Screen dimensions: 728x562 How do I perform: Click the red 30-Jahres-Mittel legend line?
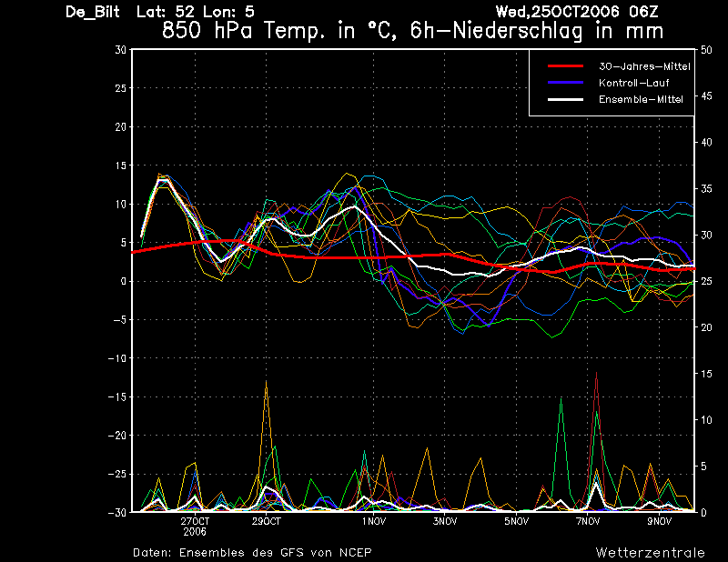pos(565,66)
